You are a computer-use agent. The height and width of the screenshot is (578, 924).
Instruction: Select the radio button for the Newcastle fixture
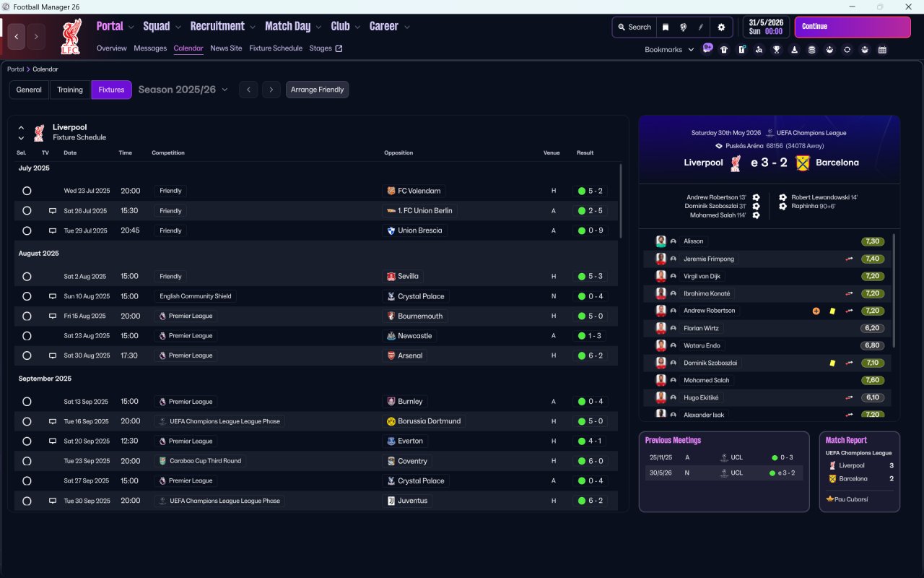tap(27, 336)
